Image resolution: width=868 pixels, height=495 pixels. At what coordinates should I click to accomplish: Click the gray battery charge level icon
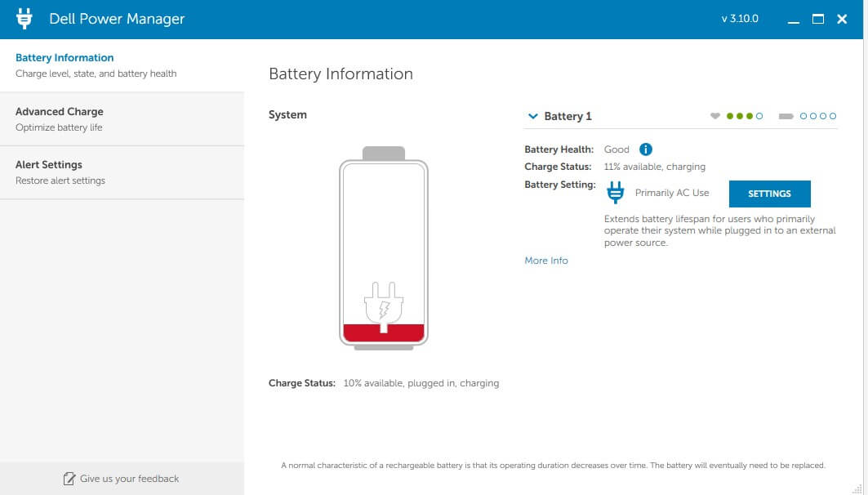coord(786,116)
